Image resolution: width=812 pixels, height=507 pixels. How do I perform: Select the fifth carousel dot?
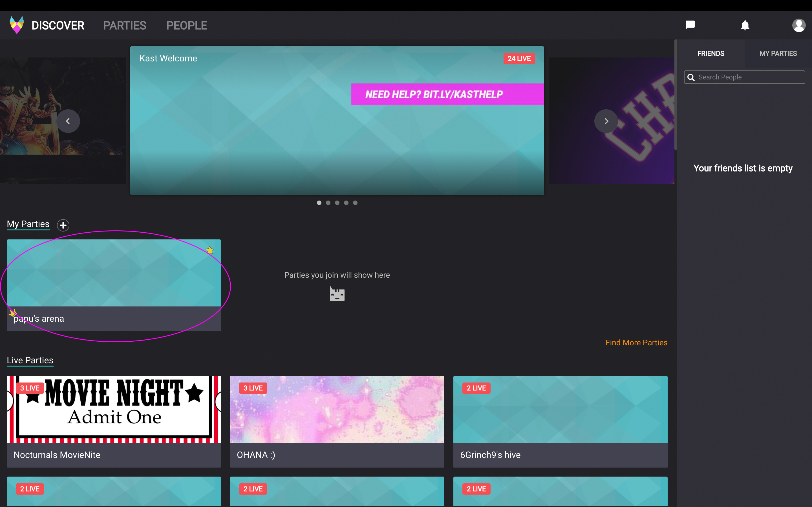tap(355, 203)
